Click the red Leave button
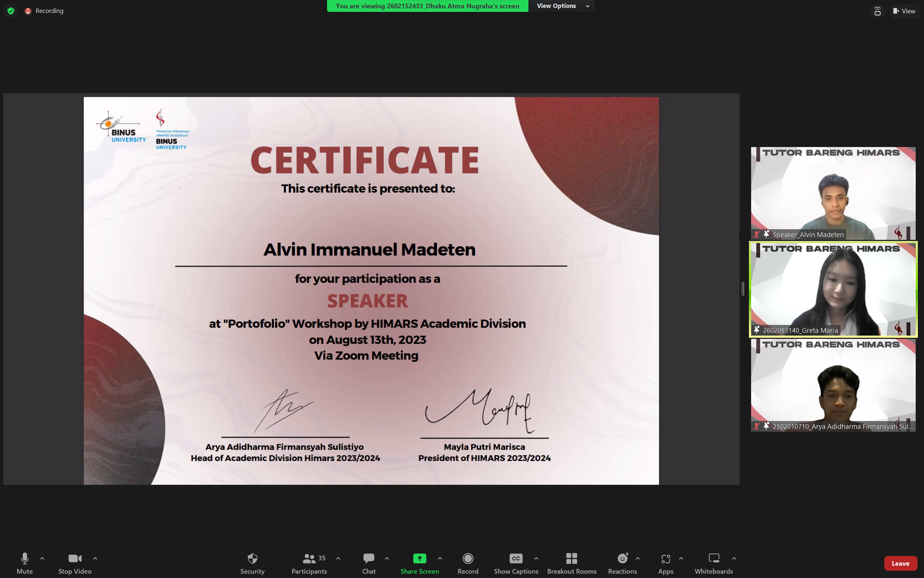This screenshot has width=924, height=578. click(900, 564)
